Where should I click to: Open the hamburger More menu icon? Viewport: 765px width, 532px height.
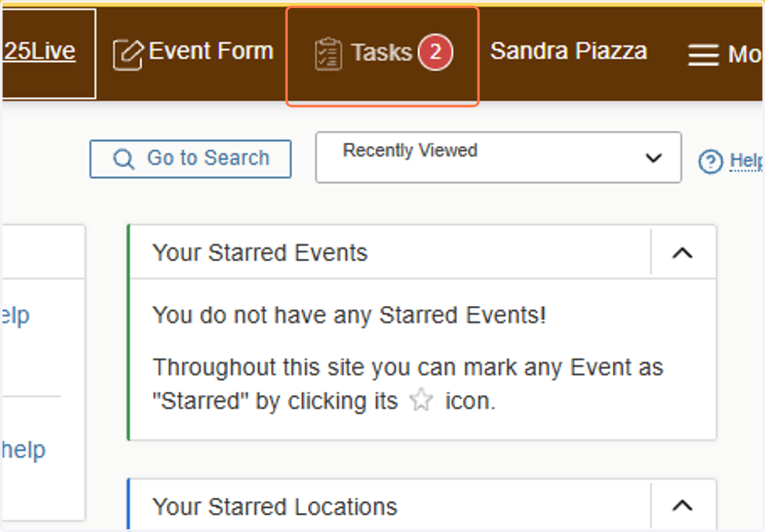coord(704,55)
